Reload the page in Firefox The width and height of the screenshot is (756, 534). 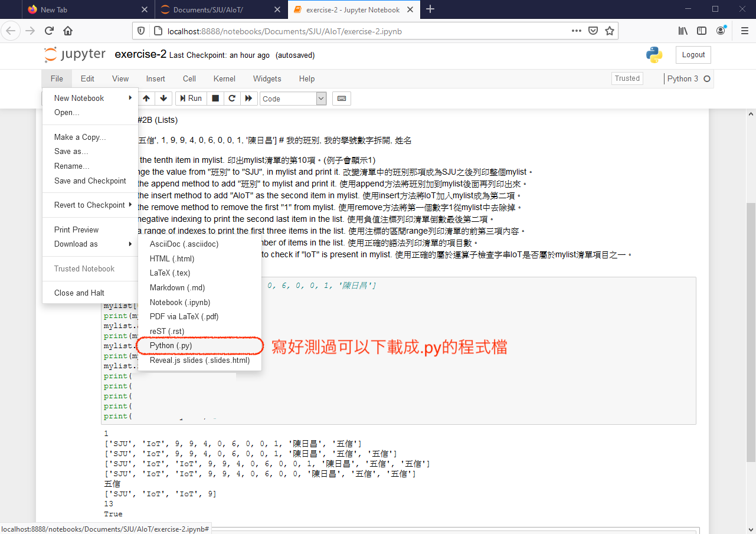pos(50,31)
